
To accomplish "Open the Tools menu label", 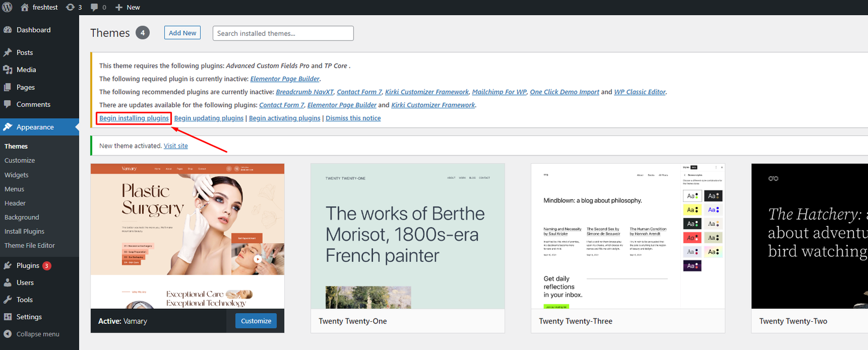I will click(x=25, y=300).
